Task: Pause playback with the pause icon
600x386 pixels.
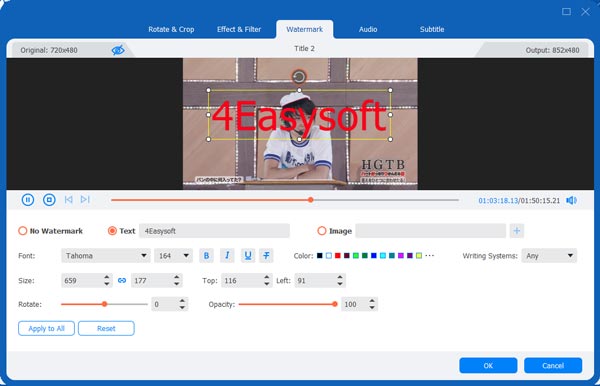Action: coord(28,200)
